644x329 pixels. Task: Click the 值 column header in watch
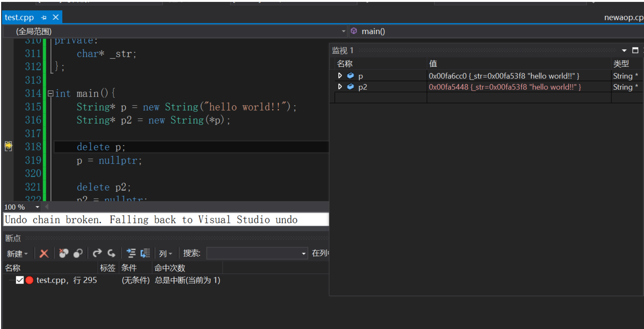click(433, 64)
